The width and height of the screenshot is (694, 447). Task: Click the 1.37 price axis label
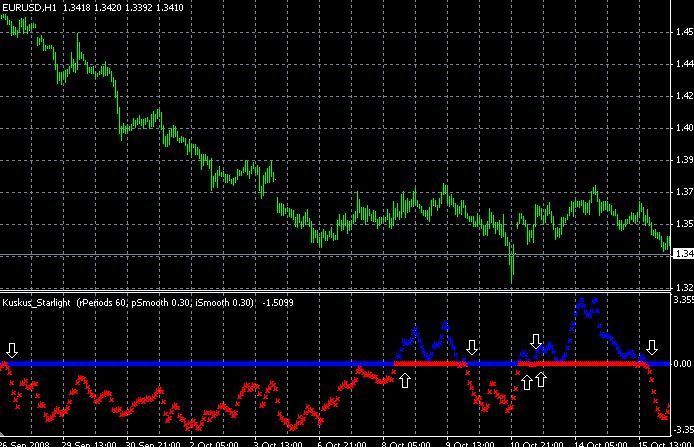685,192
